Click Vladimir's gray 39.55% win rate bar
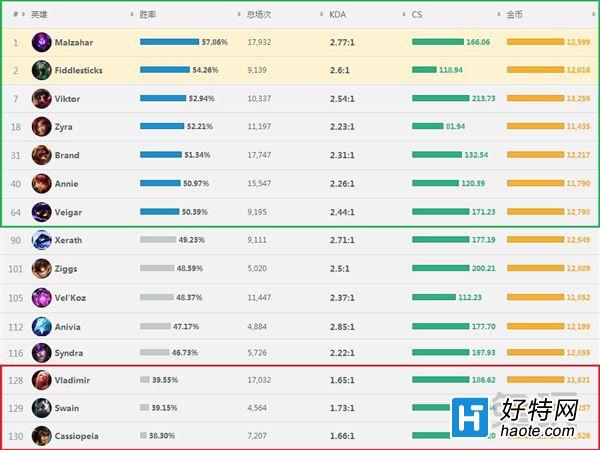Image resolution: width=600 pixels, height=450 pixels. pyautogui.click(x=145, y=380)
